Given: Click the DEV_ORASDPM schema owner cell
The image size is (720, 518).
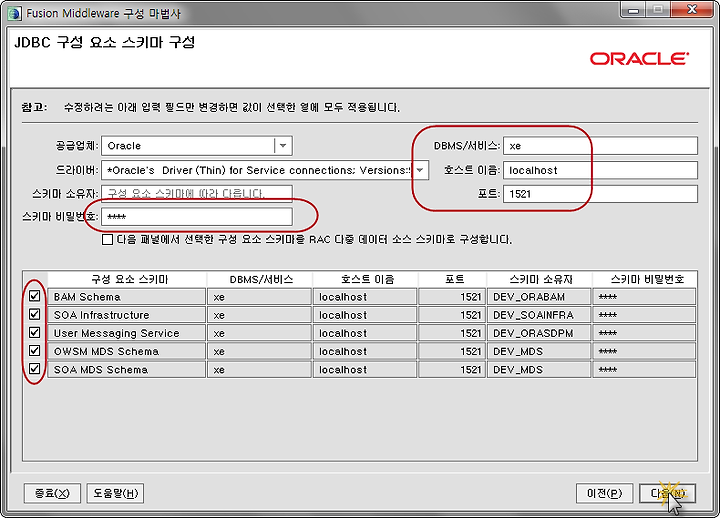Looking at the screenshot, I should pos(539,333).
